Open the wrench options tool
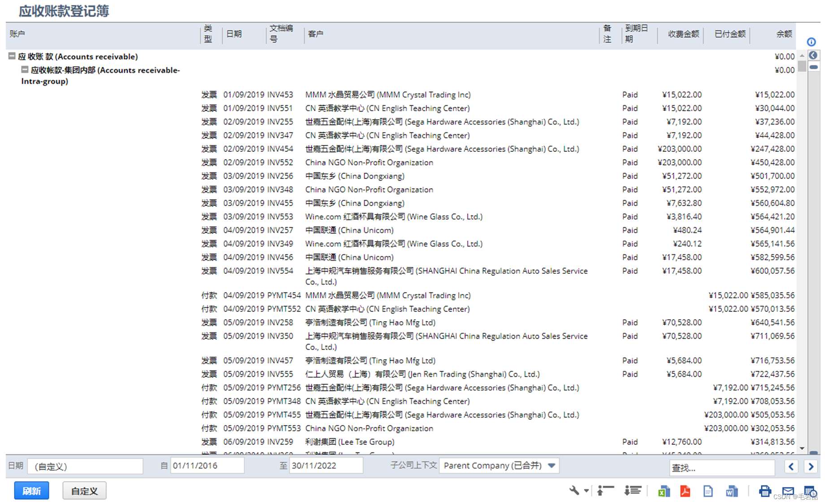This screenshot has width=825, height=504. 574,491
